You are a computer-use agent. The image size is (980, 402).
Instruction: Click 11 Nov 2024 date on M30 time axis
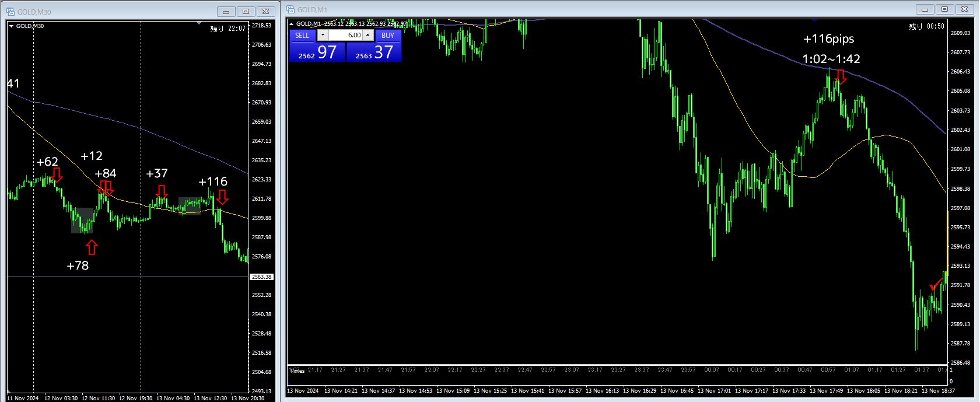point(23,398)
